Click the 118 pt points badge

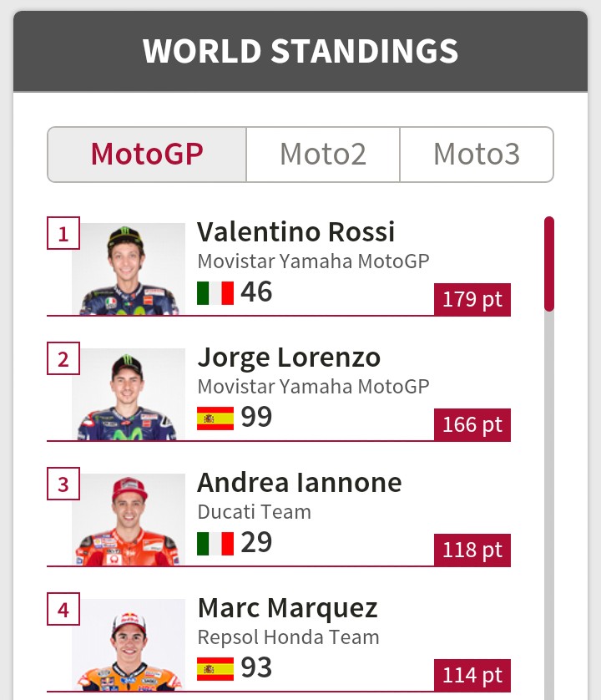pos(472,550)
